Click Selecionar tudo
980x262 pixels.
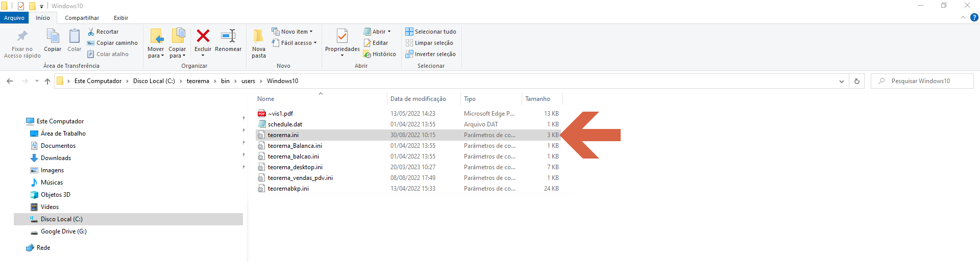coord(431,32)
